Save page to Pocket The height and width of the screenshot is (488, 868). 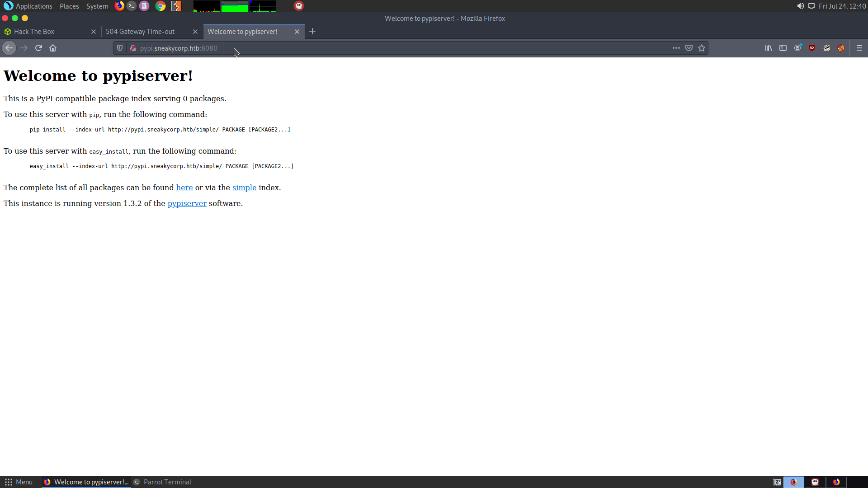[x=689, y=48]
